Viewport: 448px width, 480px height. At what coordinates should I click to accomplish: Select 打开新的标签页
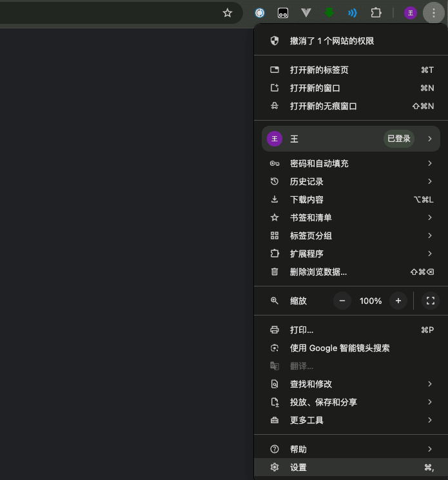[351, 70]
